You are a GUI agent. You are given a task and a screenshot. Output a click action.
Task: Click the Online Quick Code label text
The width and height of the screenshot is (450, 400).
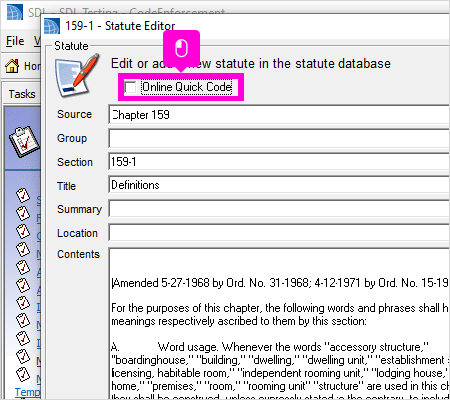click(x=187, y=87)
